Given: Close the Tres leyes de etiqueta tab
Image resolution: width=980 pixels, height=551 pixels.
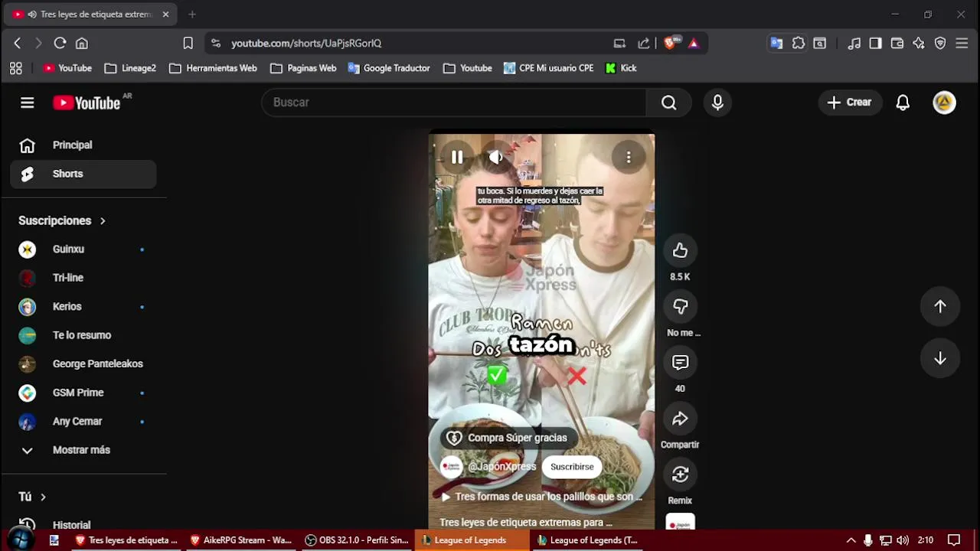Looking at the screenshot, I should 165,15.
